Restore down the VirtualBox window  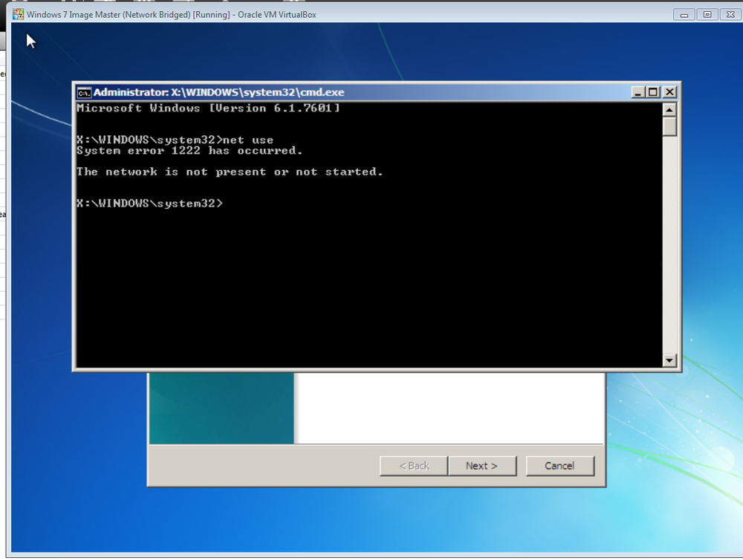707,15
